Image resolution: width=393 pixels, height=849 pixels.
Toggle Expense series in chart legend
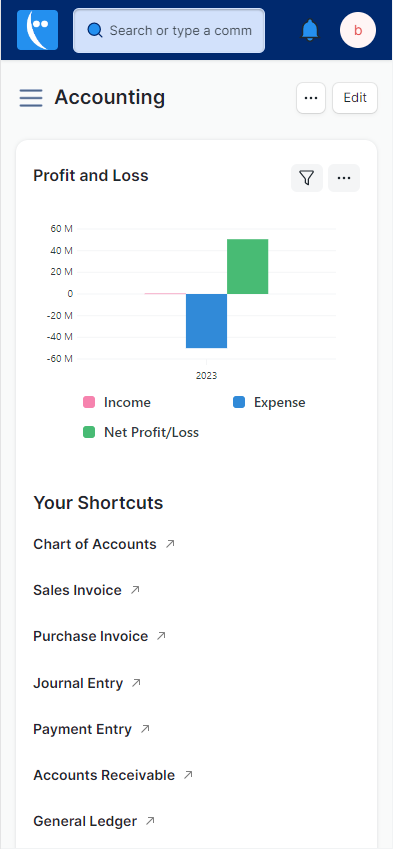coord(269,402)
